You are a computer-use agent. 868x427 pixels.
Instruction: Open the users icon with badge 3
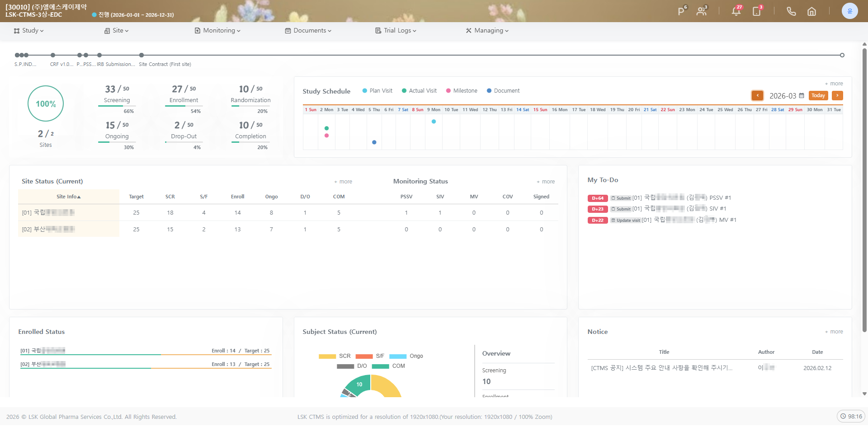[701, 12]
